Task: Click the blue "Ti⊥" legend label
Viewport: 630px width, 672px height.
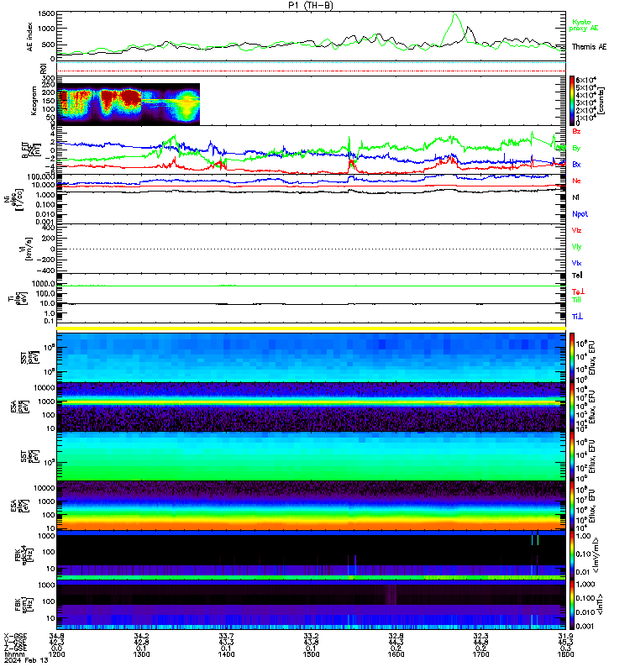Action: point(577,317)
